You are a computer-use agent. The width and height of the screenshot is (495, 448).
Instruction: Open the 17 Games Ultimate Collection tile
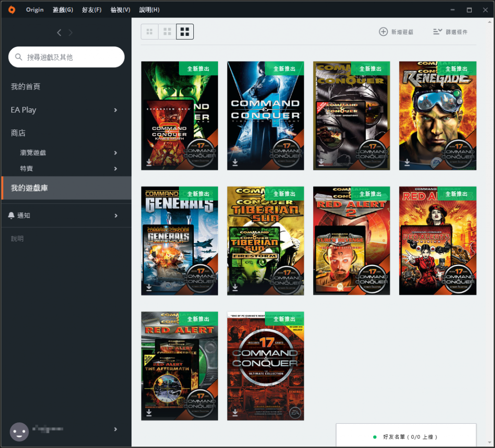265,366
